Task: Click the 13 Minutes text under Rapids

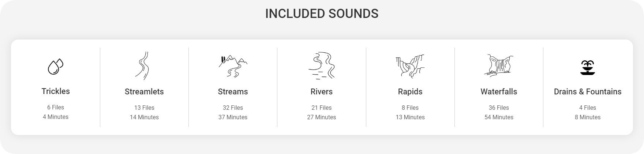Action: point(410,117)
